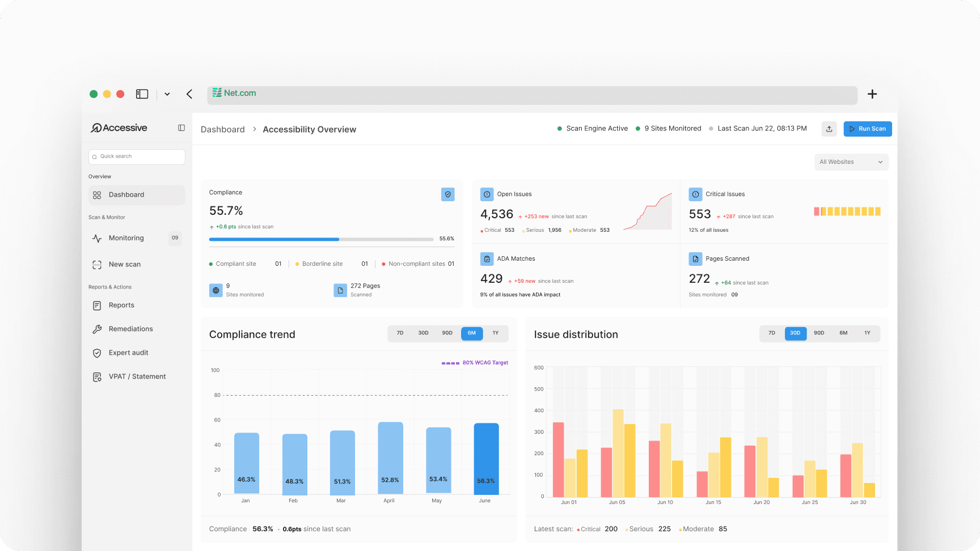Image resolution: width=980 pixels, height=551 pixels.
Task: Click the tallest Jun 05 serious bar
Action: click(x=618, y=453)
